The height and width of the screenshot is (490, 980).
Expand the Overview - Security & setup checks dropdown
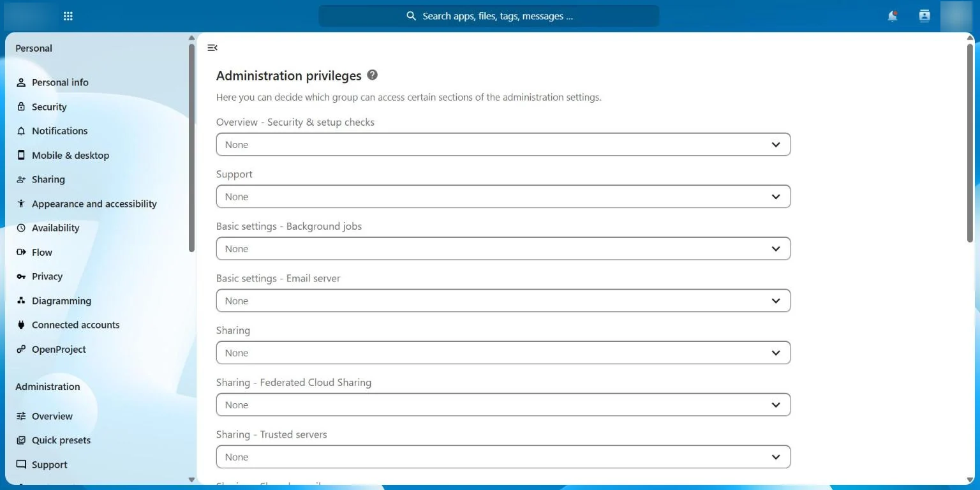503,144
